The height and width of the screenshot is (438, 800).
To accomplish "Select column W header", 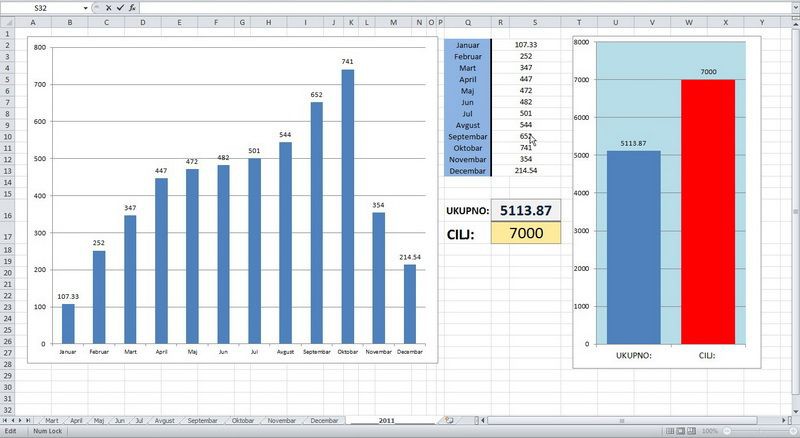I will (x=689, y=22).
